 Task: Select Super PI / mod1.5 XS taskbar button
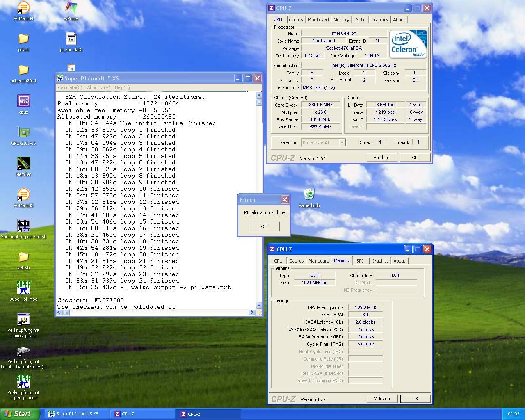tap(77, 414)
